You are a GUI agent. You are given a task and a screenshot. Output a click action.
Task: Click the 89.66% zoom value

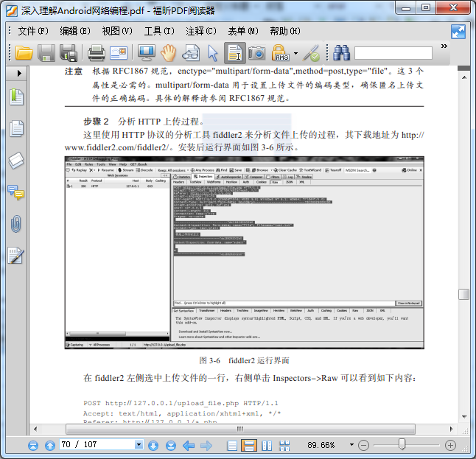321,445
